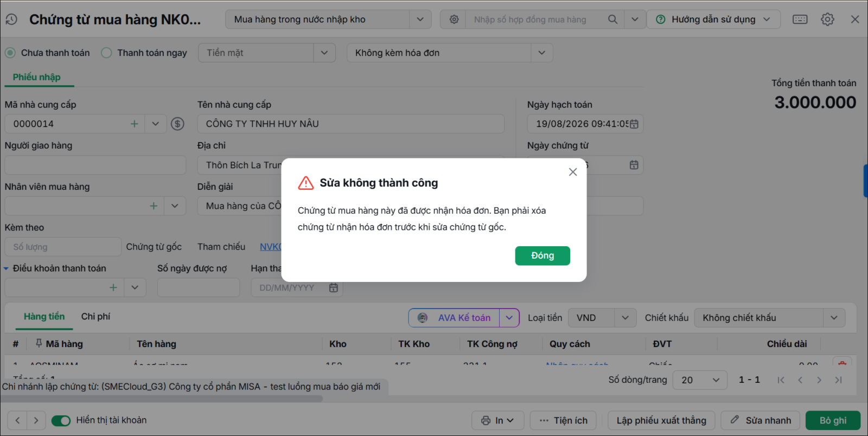The width and height of the screenshot is (868, 436).
Task: Open the history clock icon beside title
Action: (x=11, y=20)
